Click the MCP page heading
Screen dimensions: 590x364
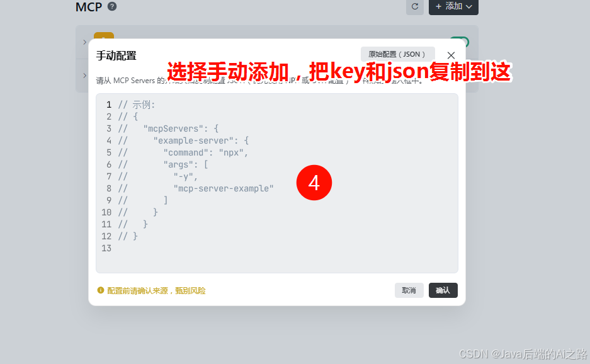tap(88, 7)
